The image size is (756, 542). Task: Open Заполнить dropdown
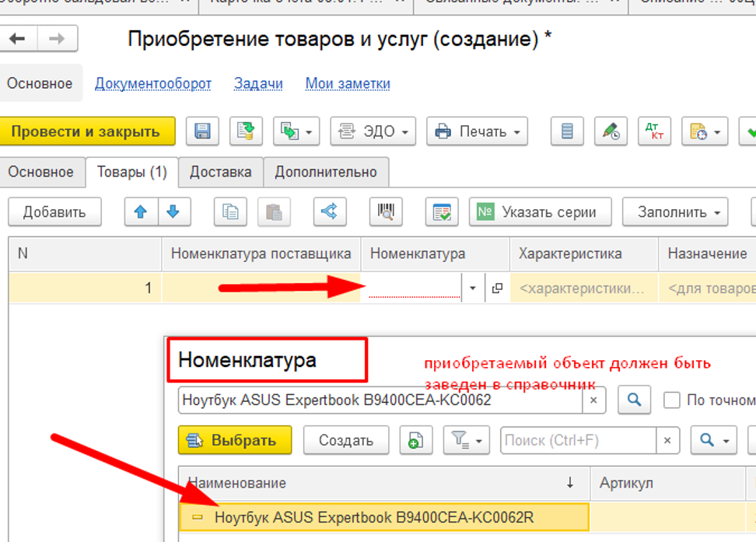(x=675, y=212)
